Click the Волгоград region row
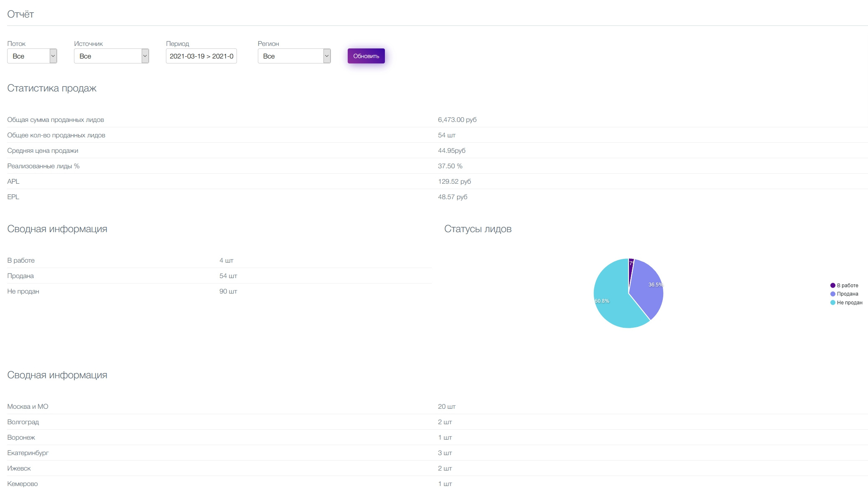This screenshot has width=868, height=491. [23, 422]
